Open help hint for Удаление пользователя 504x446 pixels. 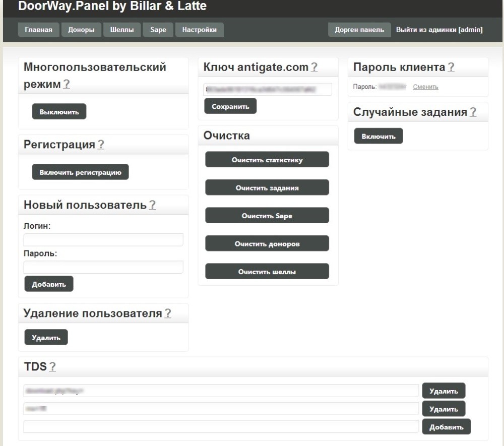pyautogui.click(x=167, y=313)
